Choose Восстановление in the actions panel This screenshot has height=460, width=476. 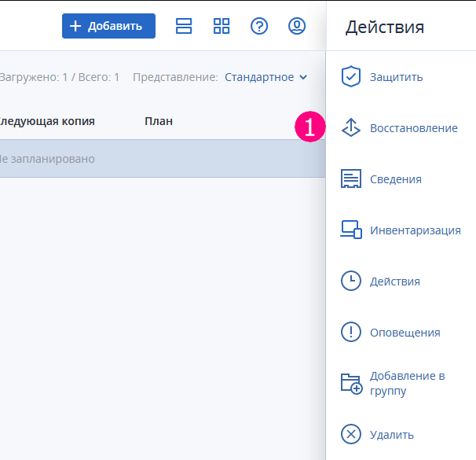414,128
